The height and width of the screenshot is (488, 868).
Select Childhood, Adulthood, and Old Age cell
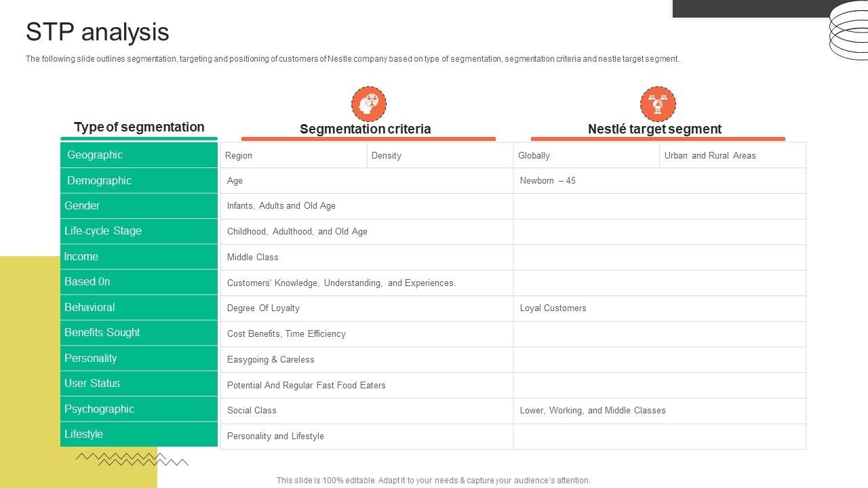(x=367, y=232)
